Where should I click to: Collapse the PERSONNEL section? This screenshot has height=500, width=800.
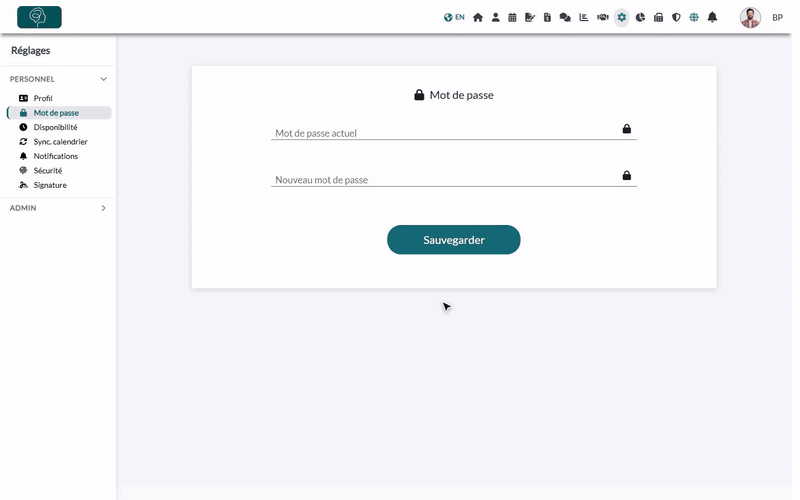pos(58,79)
